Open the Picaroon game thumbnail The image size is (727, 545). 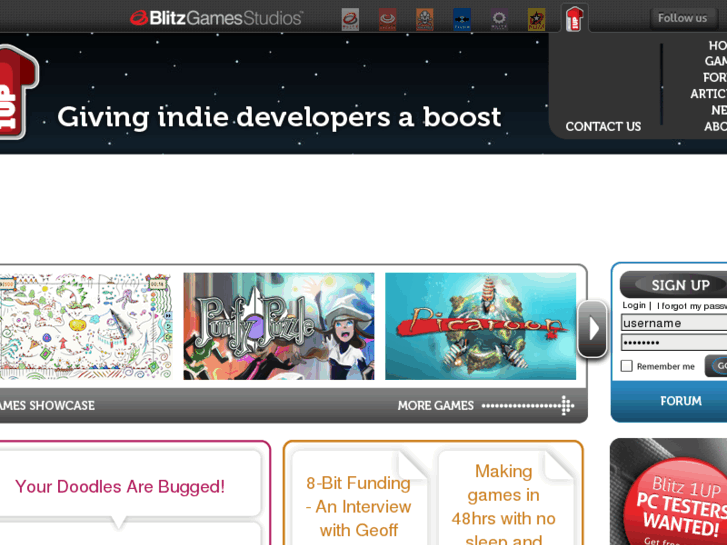[x=480, y=326]
